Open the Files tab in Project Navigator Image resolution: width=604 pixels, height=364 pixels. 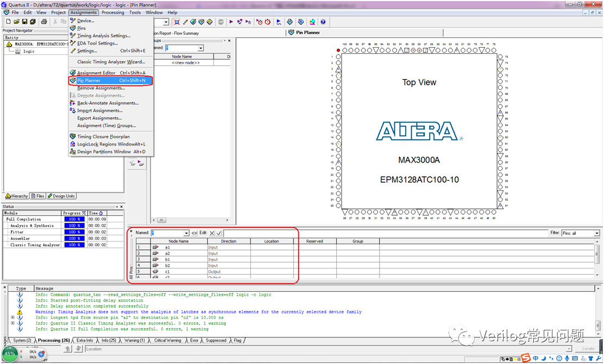pos(38,196)
